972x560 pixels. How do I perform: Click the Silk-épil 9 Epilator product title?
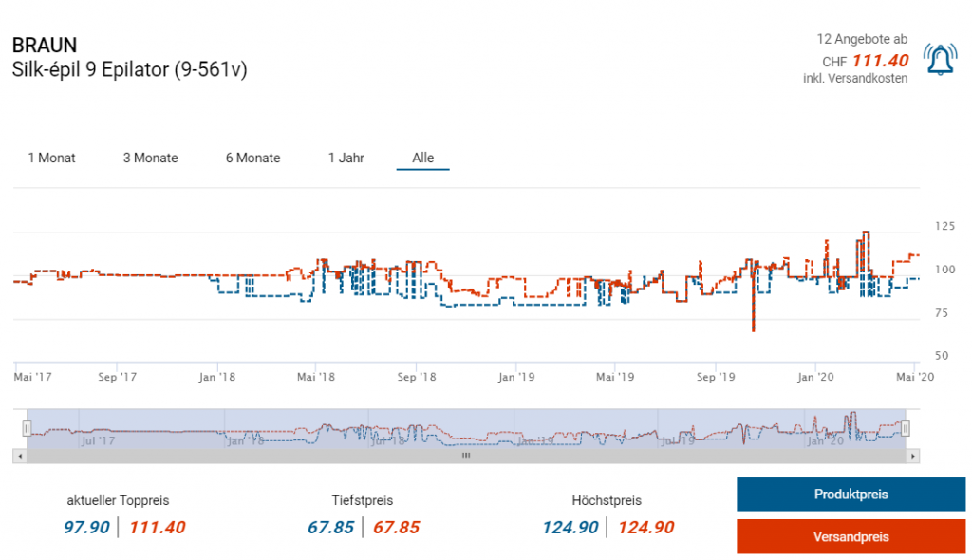click(129, 69)
